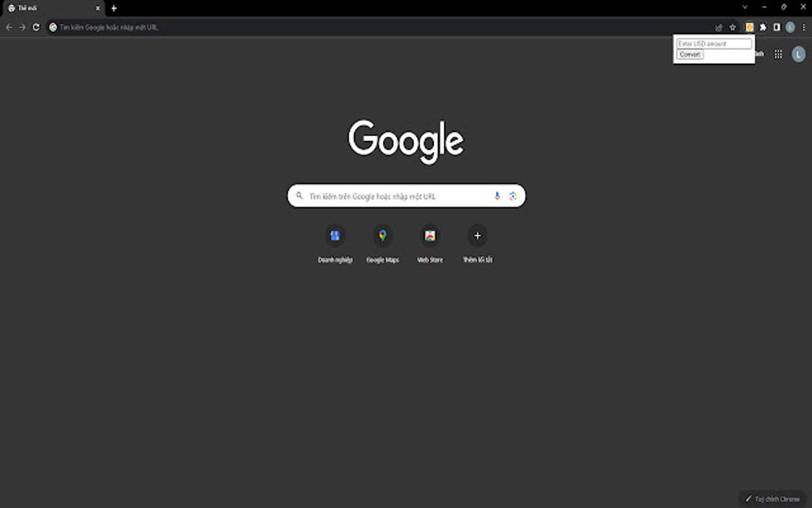This screenshot has width=812, height=508.
Task: Reload the current page
Action: click(37, 27)
